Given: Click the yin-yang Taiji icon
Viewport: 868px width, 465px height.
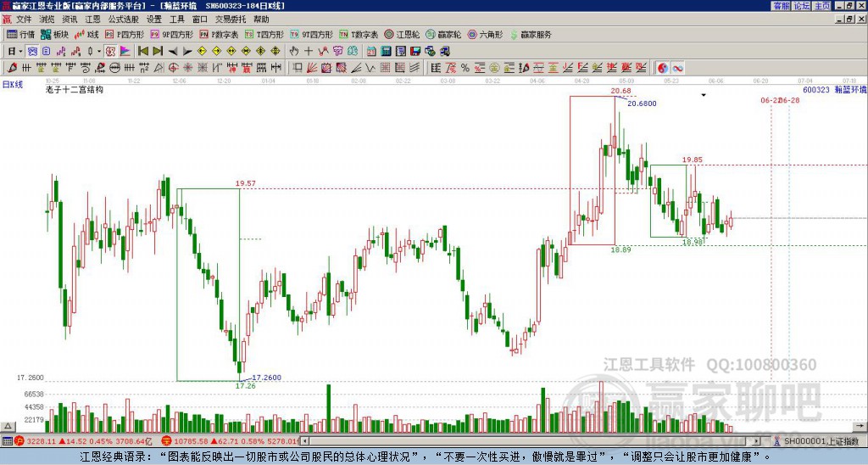Looking at the screenshot, I should click(663, 68).
